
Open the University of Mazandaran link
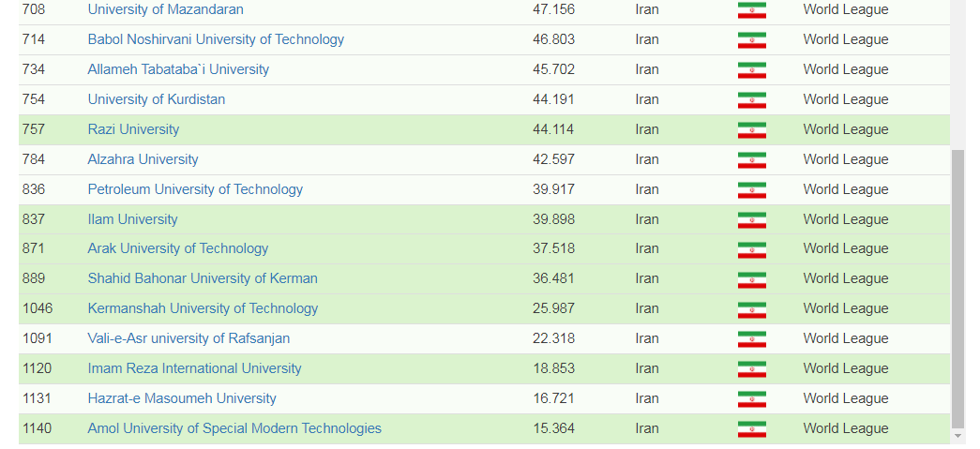[165, 9]
